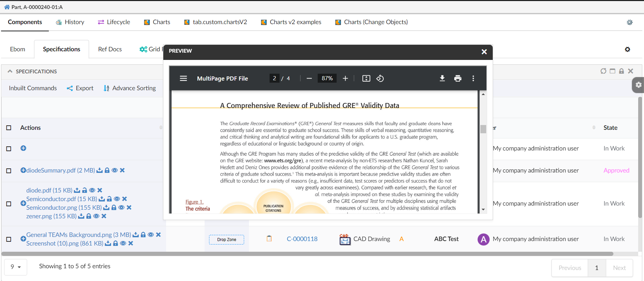Zoom in on the PDF preview
This screenshot has width=644, height=281.
345,79
